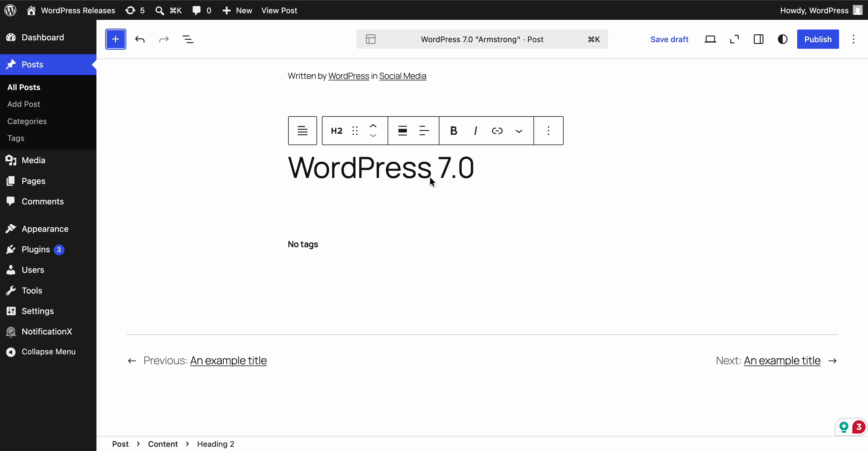Screen dimensions: 868x451
Task: Open heading block options menu
Action: coord(549,131)
